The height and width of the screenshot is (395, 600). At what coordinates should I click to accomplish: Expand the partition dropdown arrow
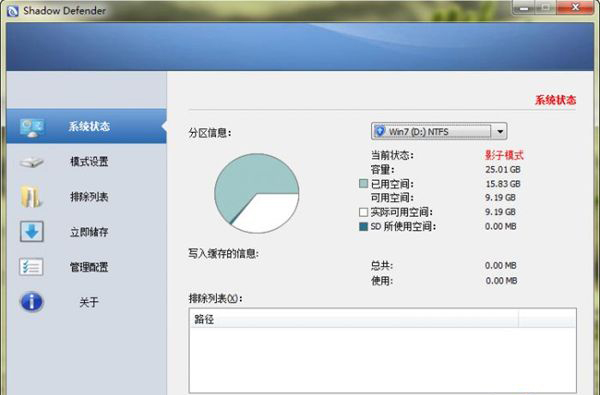click(499, 132)
